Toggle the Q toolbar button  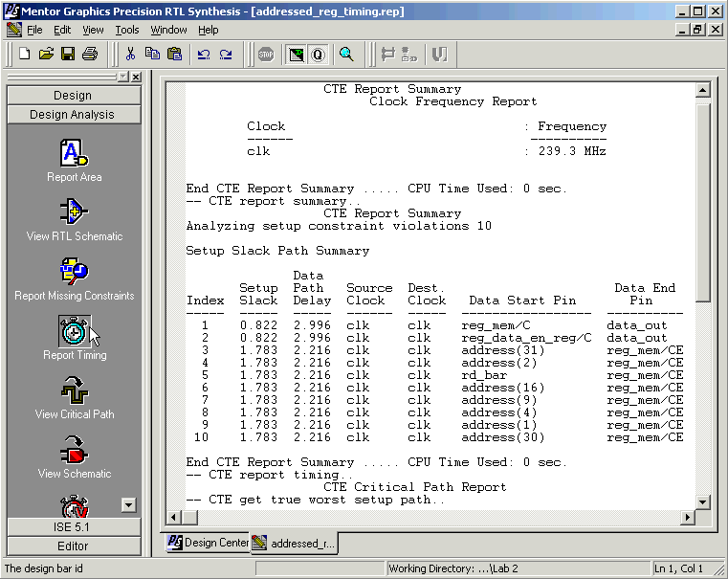[318, 55]
